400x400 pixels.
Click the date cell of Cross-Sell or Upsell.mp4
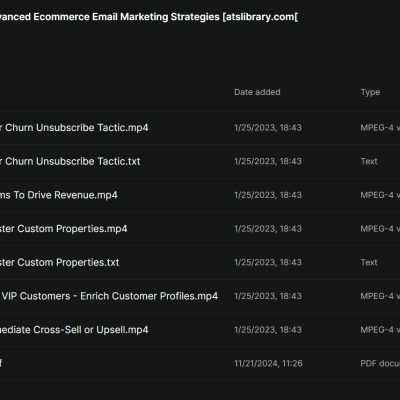point(268,330)
